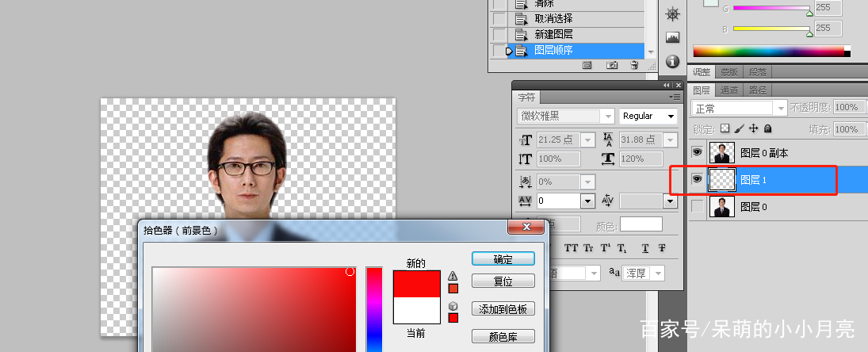The width and height of the screenshot is (868, 352).
Task: Switch to the 调整 tab
Action: 702,72
